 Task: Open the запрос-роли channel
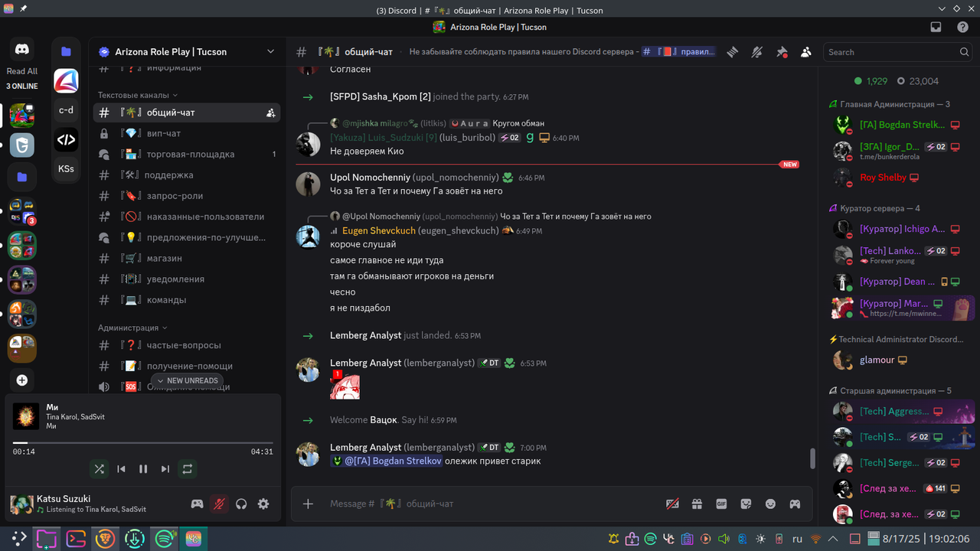click(x=187, y=196)
